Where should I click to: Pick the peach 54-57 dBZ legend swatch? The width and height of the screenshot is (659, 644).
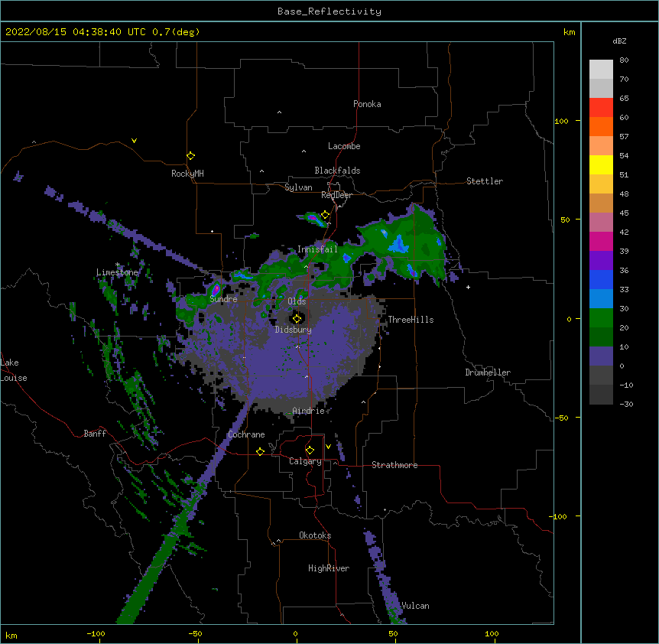point(601,146)
